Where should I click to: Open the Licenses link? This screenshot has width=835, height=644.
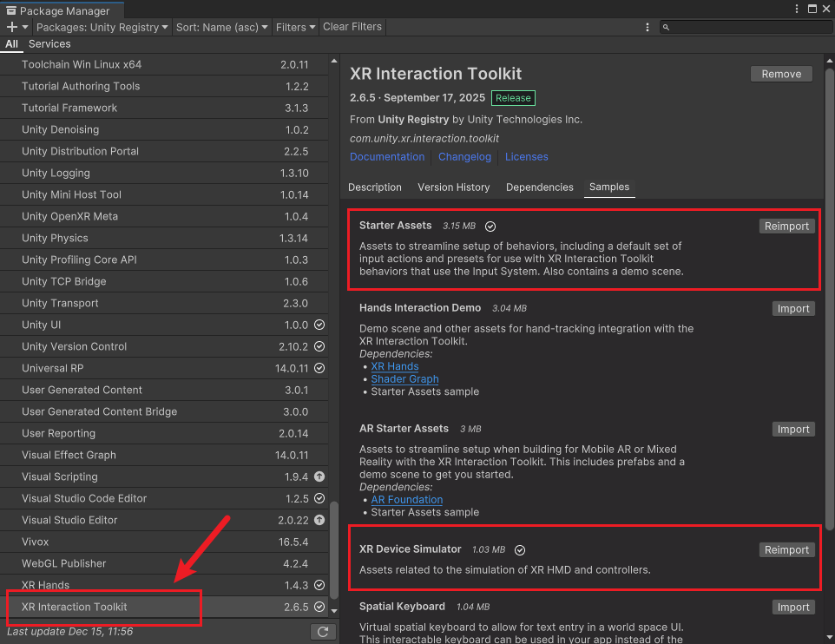527,157
